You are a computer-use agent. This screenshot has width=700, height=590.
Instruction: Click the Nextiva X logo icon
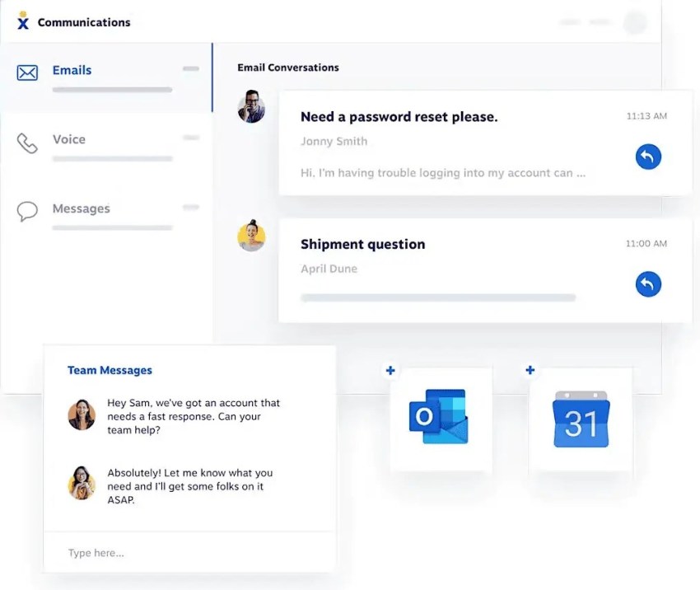click(23, 21)
